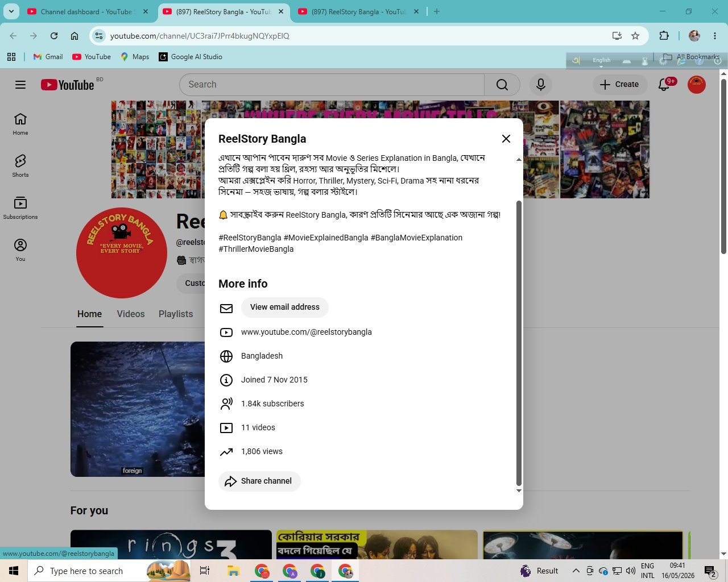The image size is (728, 582).
Task: Open the Gmail bookmark
Action: (x=48, y=57)
